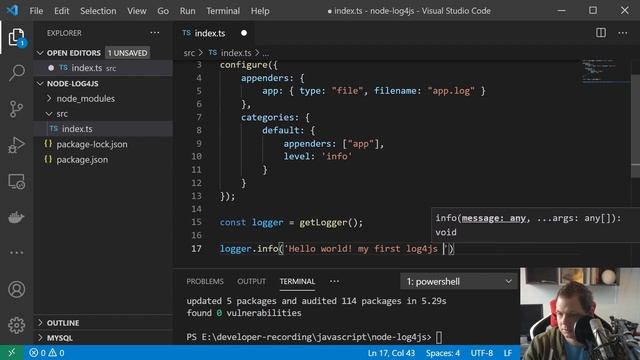
Task: Open the Edit menu
Action: tap(62, 11)
